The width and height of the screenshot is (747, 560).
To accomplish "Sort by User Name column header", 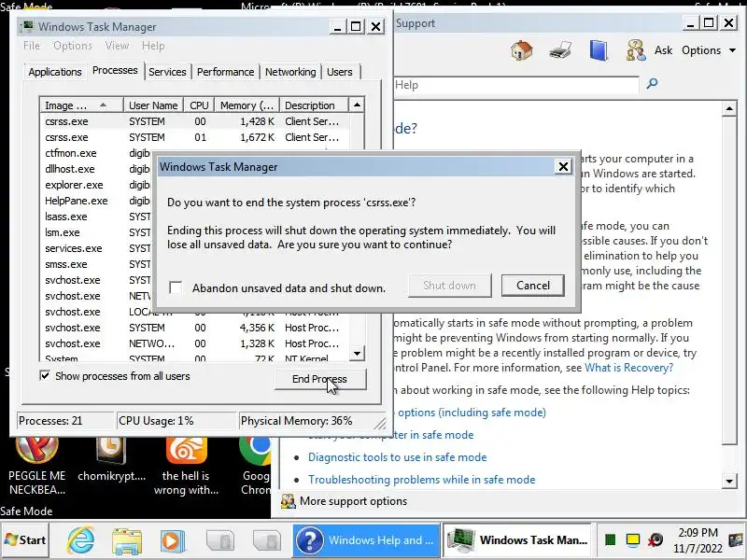I will tap(153, 105).
